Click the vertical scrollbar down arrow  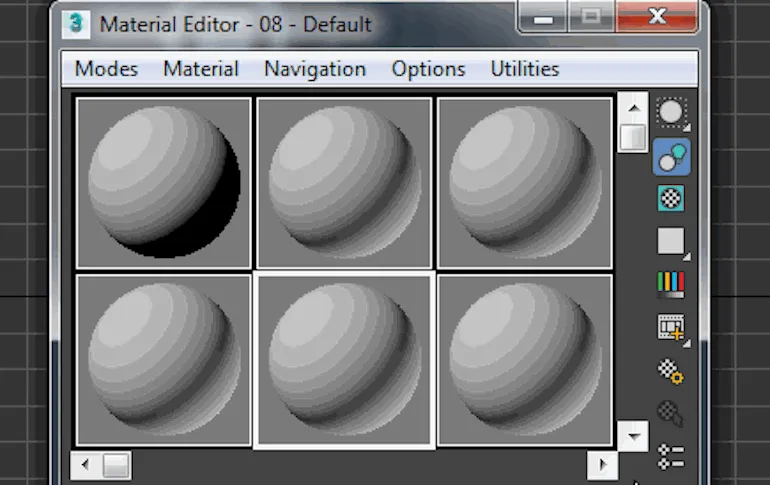coord(632,436)
